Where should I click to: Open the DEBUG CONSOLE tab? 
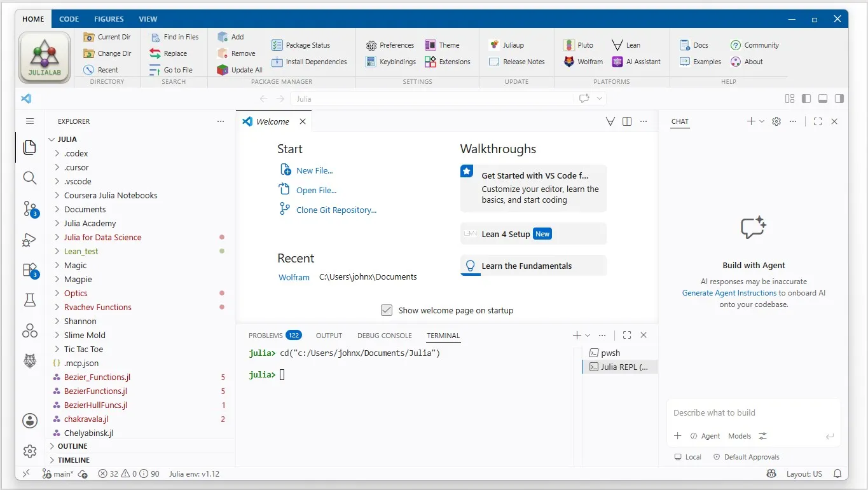coord(384,336)
